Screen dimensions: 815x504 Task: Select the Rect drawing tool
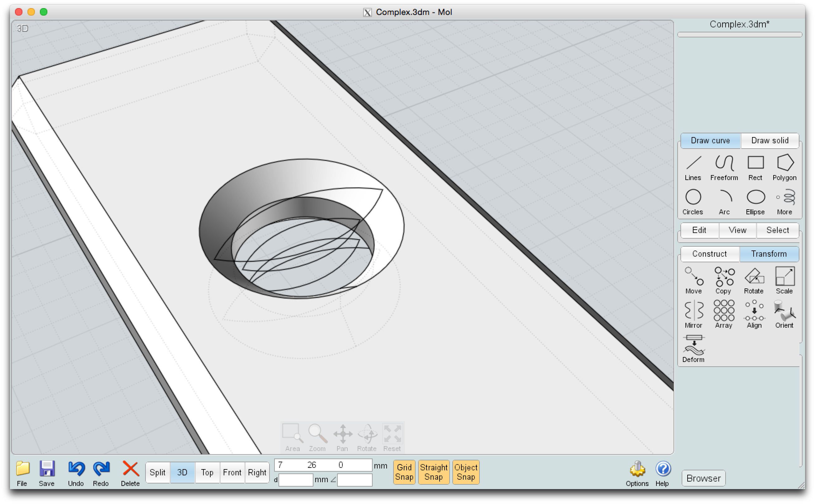[755, 168]
